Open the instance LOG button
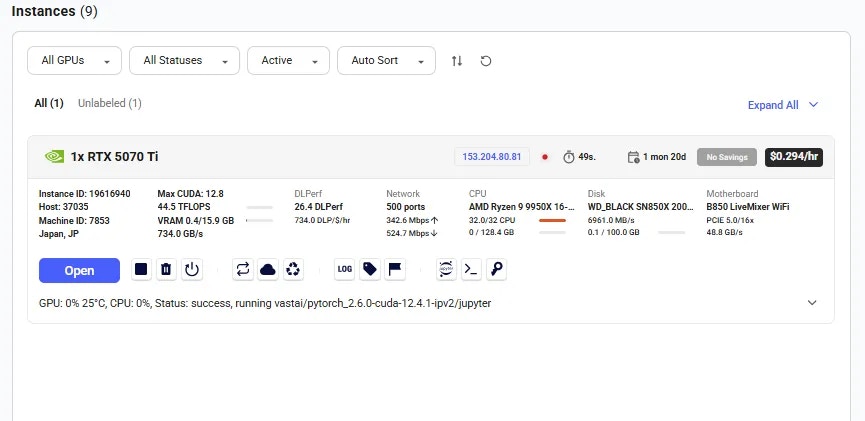Image resolution: width=865 pixels, height=421 pixels. tap(344, 269)
